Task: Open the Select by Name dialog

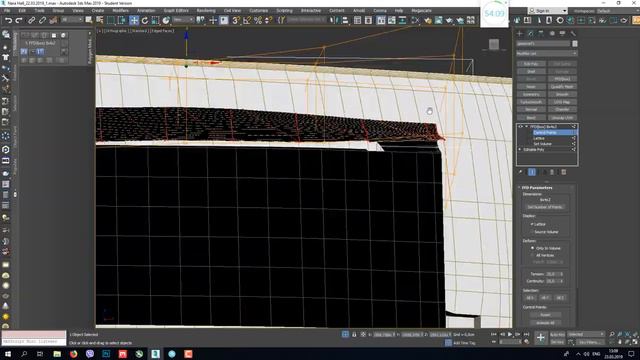Action: click(100, 20)
